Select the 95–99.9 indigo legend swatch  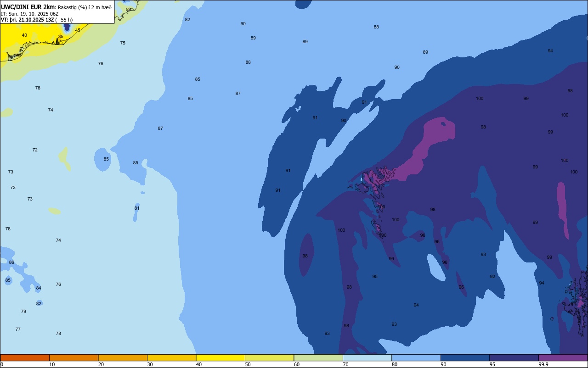tap(514, 357)
